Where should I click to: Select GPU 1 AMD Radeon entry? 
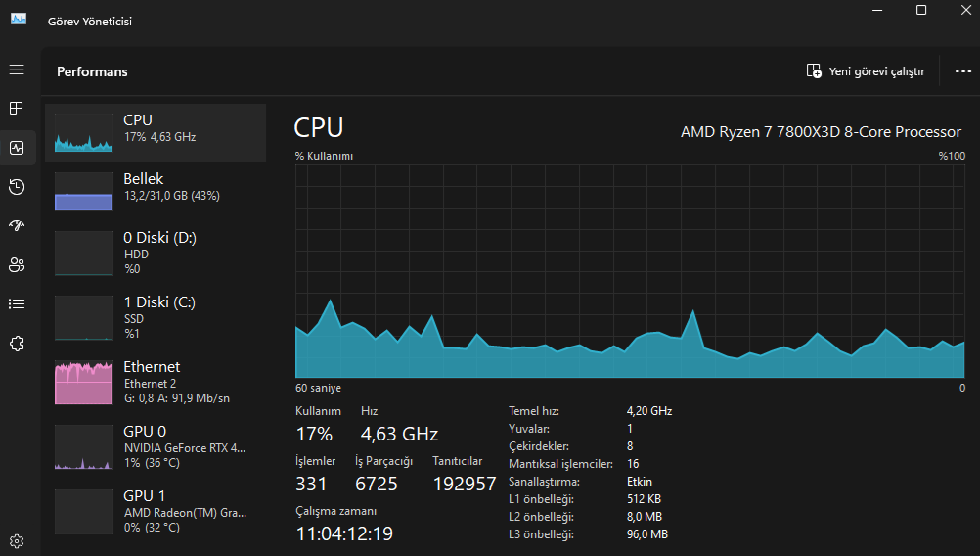156,511
